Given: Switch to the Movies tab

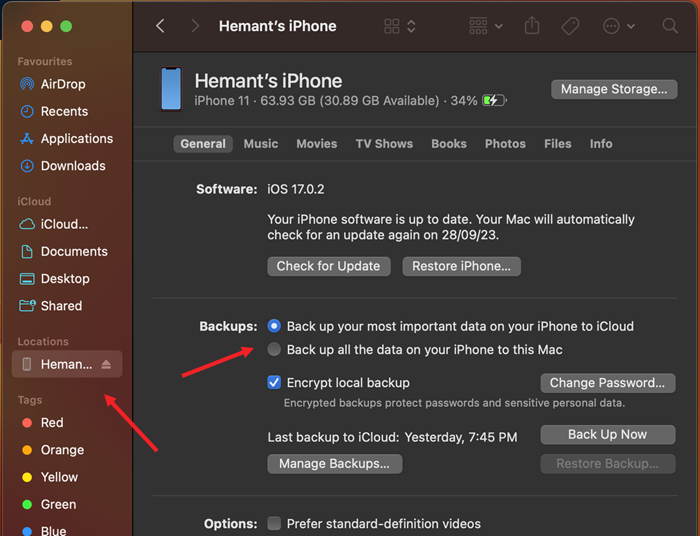Looking at the screenshot, I should pyautogui.click(x=317, y=144).
